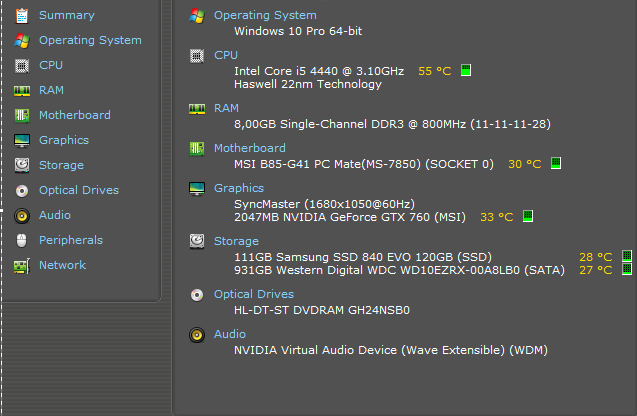Click the Motherboard icon in sidebar
The width and height of the screenshot is (637, 416).
point(21,116)
